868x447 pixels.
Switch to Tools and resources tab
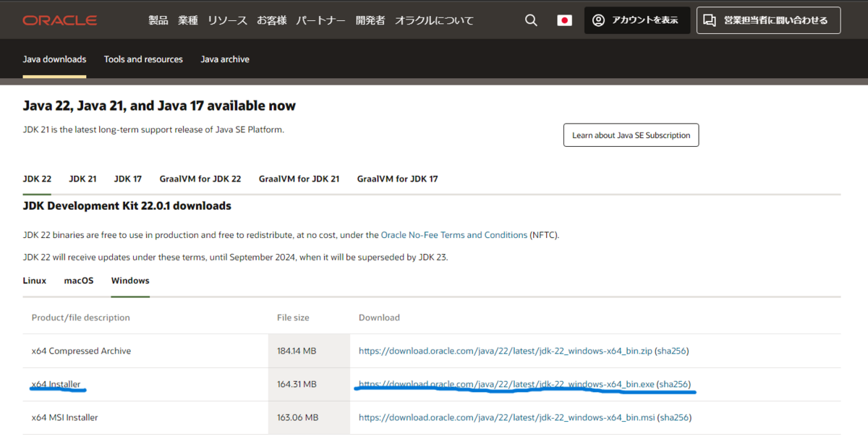[143, 59]
